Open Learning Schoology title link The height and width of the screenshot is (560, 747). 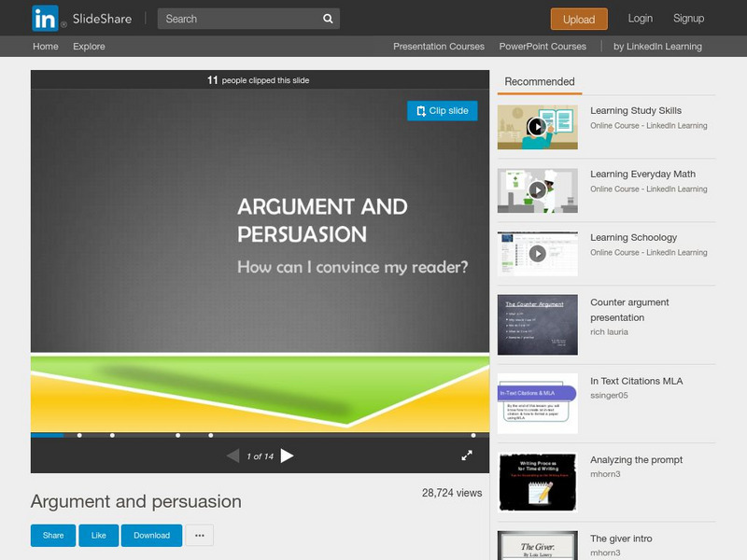(633, 237)
